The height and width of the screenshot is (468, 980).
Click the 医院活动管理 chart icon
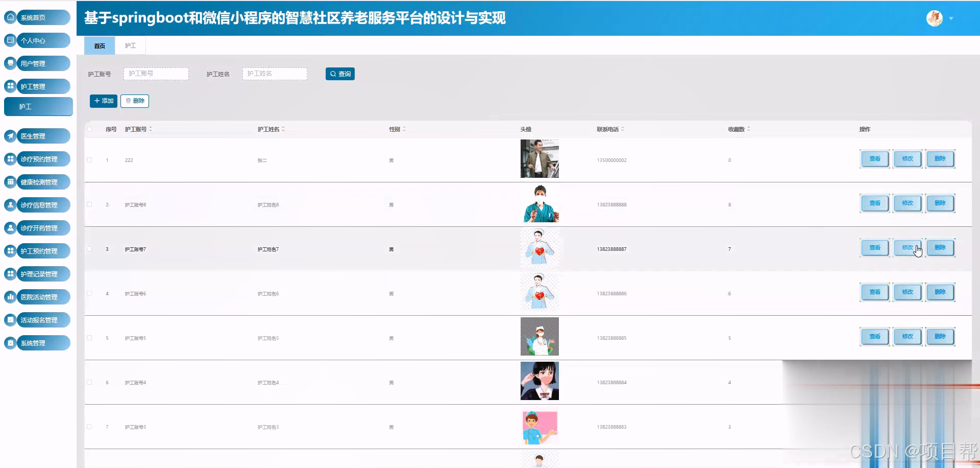[10, 296]
